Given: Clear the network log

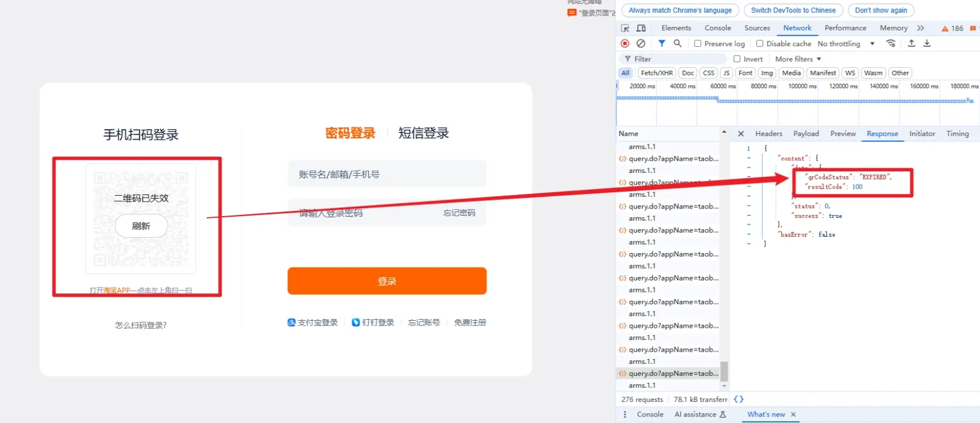Looking at the screenshot, I should pos(641,43).
